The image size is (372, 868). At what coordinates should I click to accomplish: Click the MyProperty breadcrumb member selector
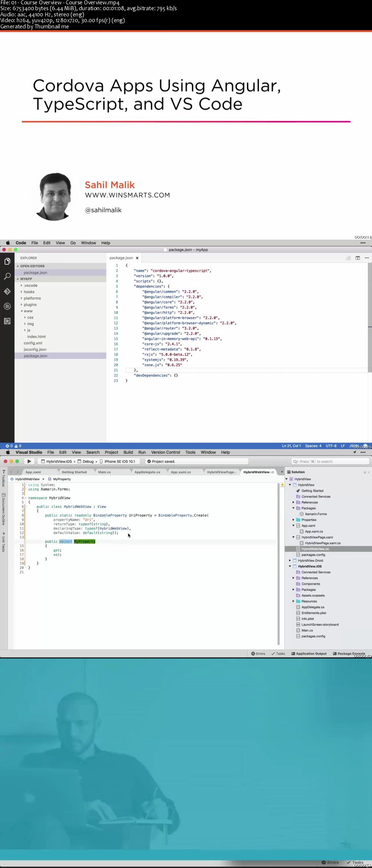click(x=60, y=479)
